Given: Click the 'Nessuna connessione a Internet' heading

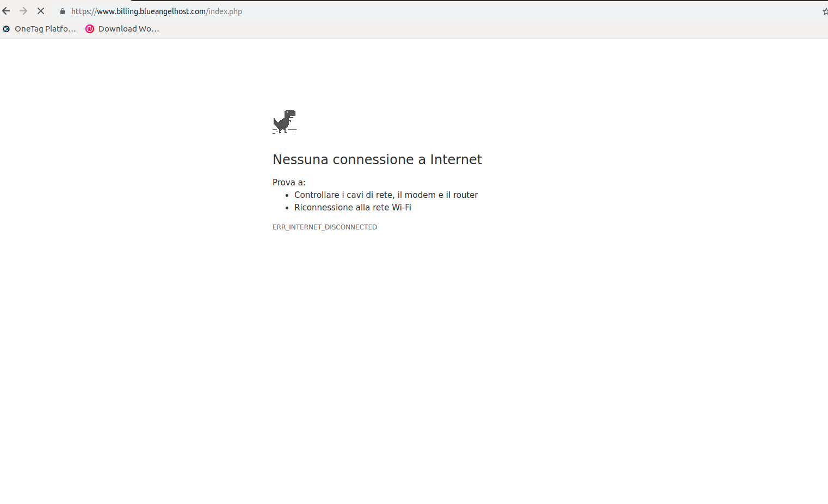Looking at the screenshot, I should pyautogui.click(x=377, y=159).
